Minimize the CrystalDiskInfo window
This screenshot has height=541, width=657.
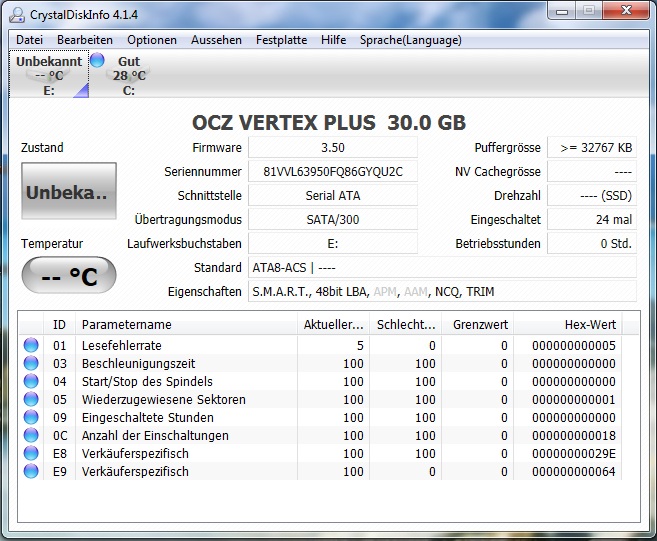562,11
